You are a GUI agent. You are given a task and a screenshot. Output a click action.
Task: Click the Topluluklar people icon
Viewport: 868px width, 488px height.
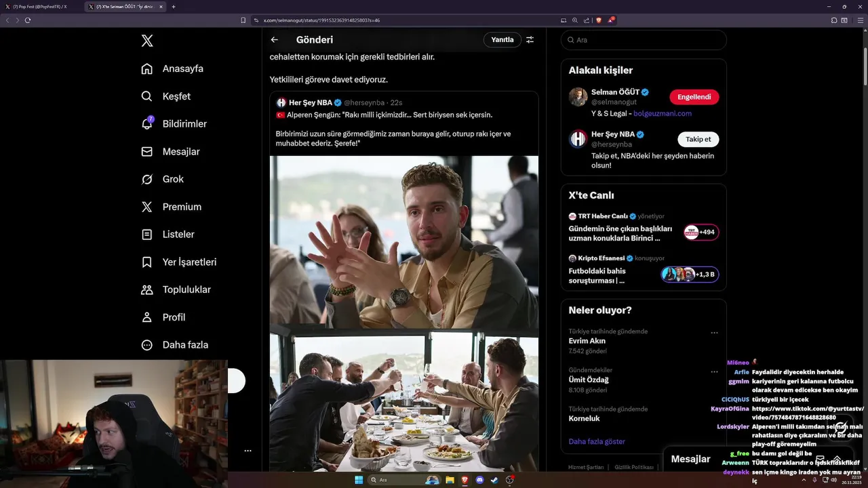146,289
